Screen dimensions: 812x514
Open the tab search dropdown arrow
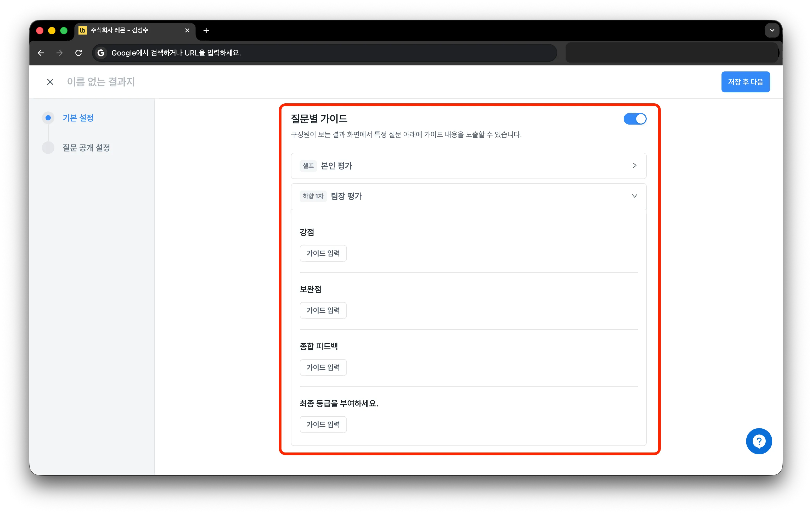pos(772,30)
